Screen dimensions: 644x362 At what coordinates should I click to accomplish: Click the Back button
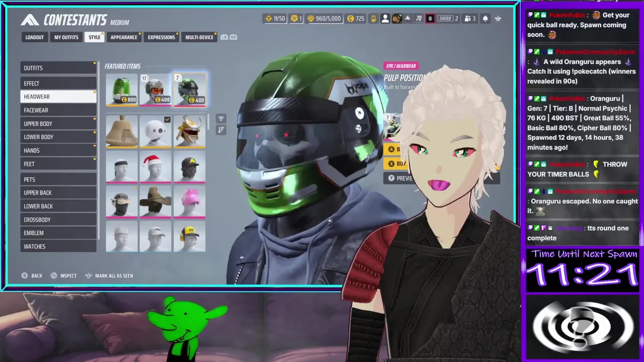[32, 276]
